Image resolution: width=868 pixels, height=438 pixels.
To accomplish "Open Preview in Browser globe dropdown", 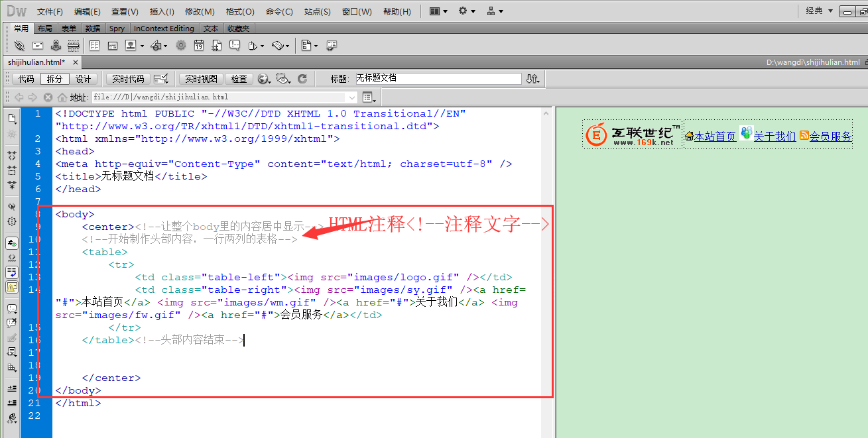I will 265,79.
